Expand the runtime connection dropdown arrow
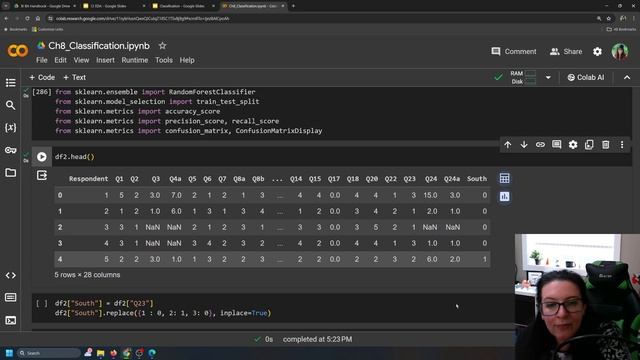 (548, 77)
